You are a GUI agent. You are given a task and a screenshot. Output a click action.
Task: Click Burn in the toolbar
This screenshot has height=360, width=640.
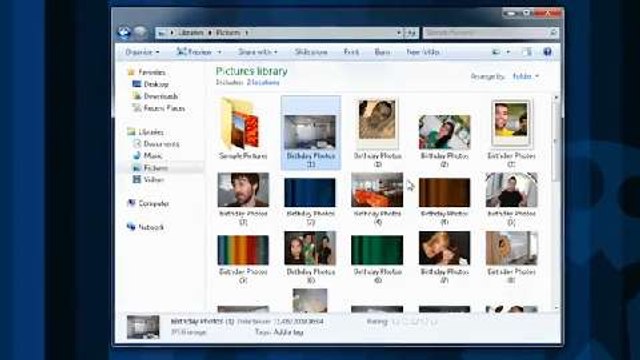point(382,52)
